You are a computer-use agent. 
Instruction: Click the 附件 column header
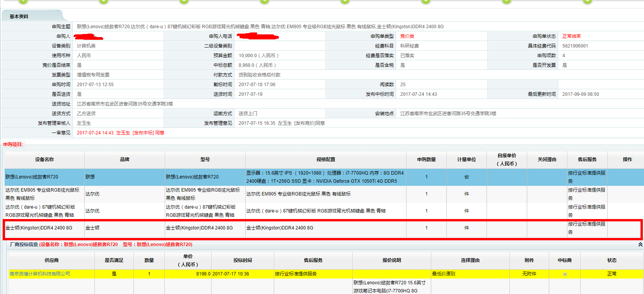529,260
